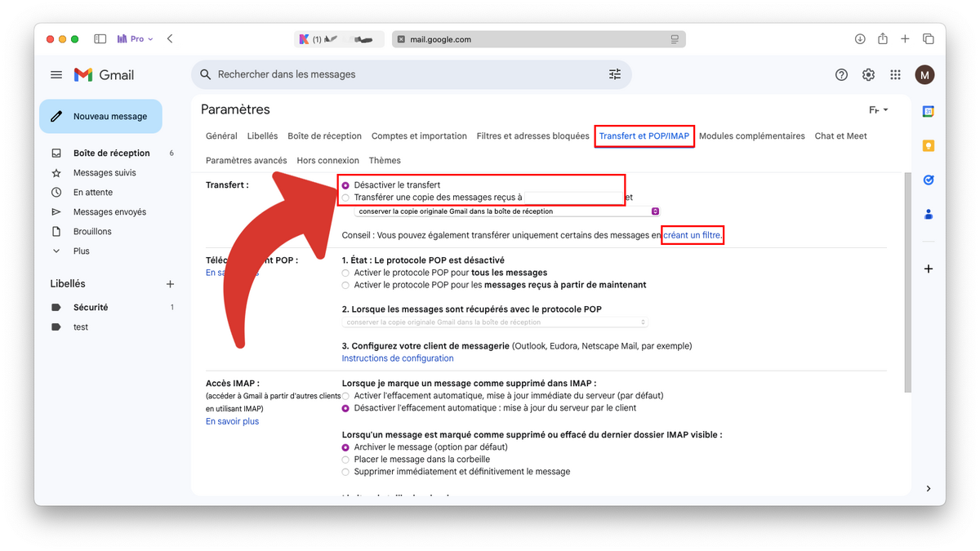Open transfer copy action dropdown
The height and width of the screenshot is (551, 980).
pos(507,211)
